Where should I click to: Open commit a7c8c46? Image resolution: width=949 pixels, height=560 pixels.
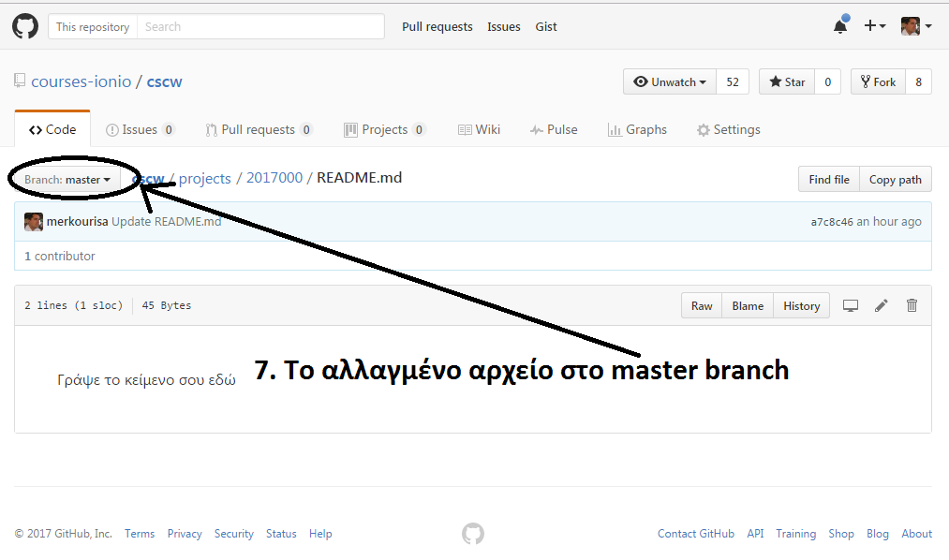tap(832, 222)
